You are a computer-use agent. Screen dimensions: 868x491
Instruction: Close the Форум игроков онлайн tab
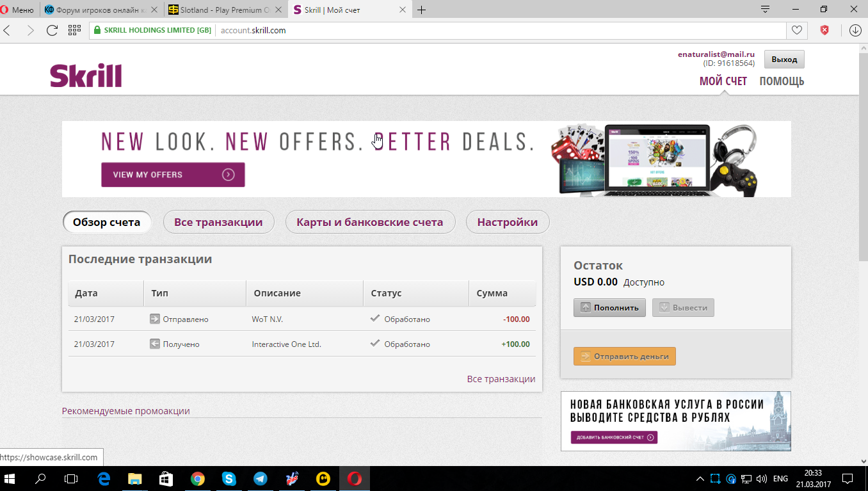pyautogui.click(x=154, y=10)
